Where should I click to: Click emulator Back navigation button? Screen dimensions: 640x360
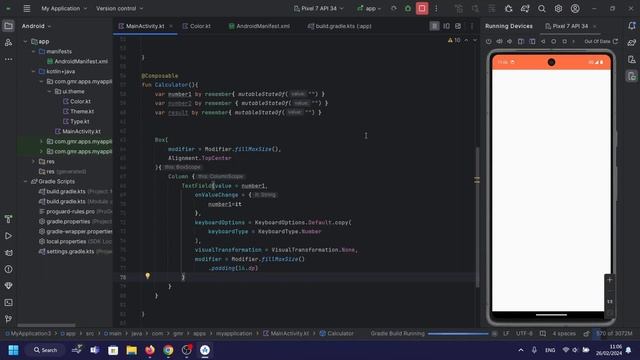point(543,41)
